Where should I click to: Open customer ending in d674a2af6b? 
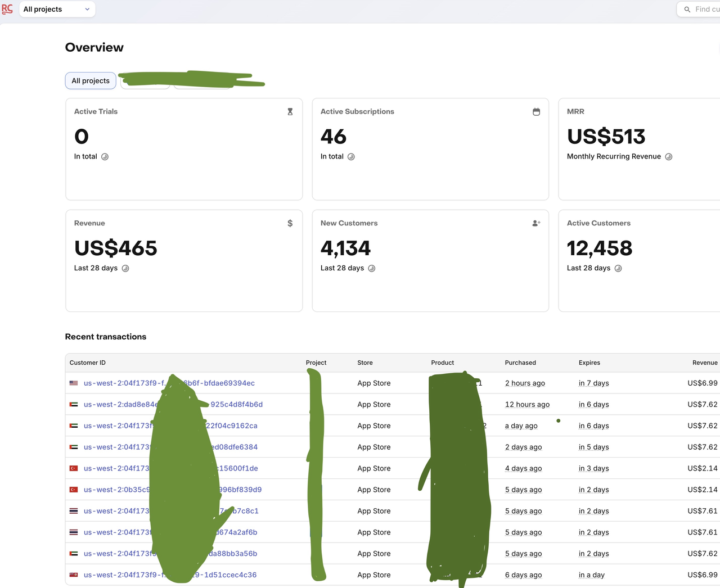(x=170, y=533)
